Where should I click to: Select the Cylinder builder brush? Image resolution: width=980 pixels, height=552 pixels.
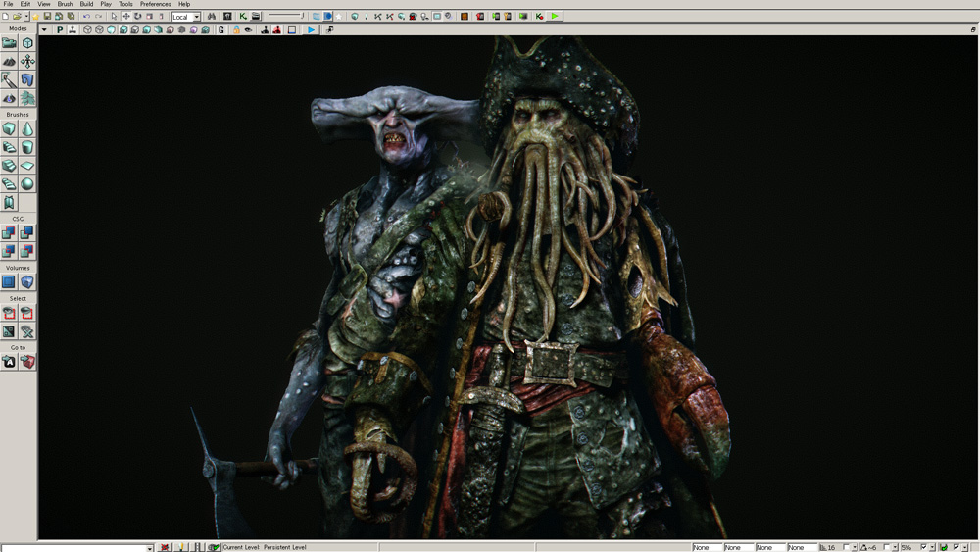click(x=27, y=147)
